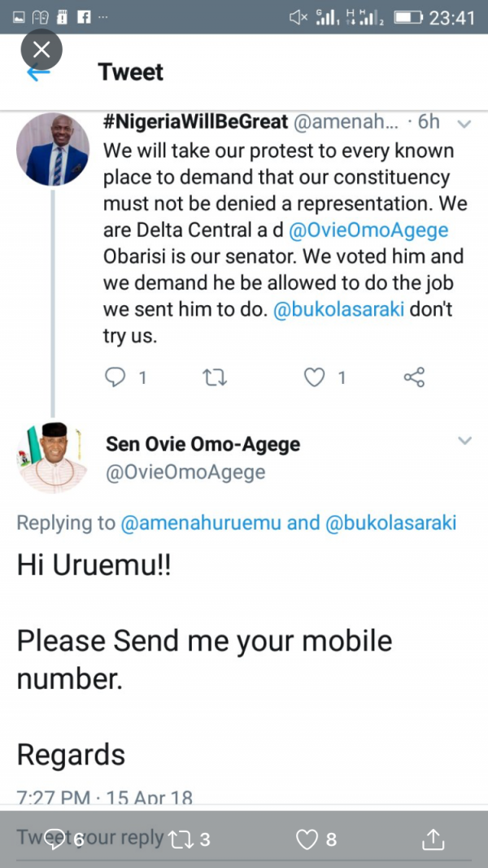View the #NigeriaWillBeGreat profile picture
The width and height of the screenshot is (488, 868).
pyautogui.click(x=53, y=150)
